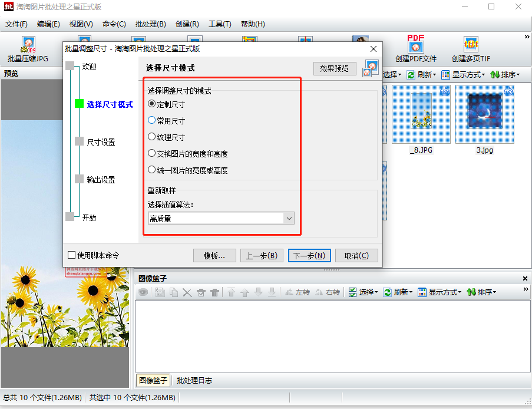The image size is (532, 409).
Task: Select the 纹理尺寸 radio button
Action: click(151, 137)
